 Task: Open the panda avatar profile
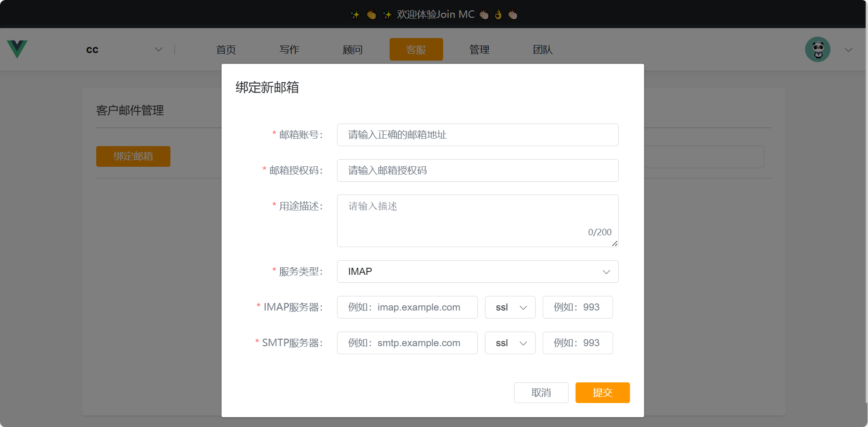pos(817,49)
